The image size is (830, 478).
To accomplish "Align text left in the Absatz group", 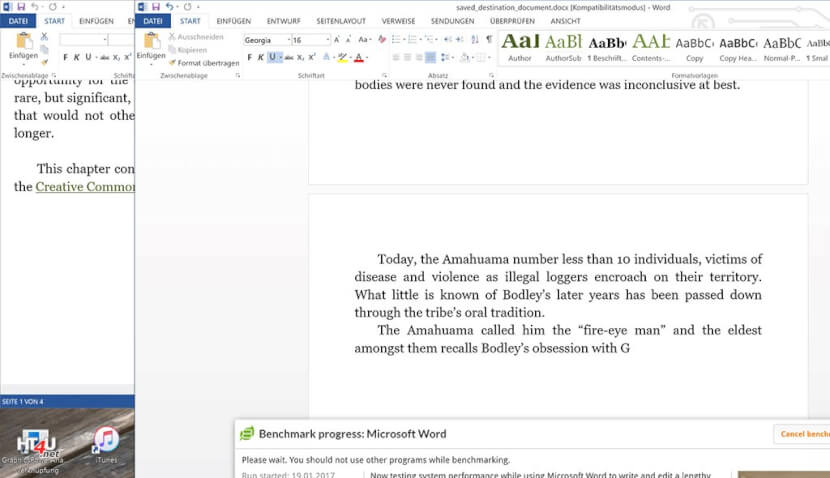I will point(396,57).
